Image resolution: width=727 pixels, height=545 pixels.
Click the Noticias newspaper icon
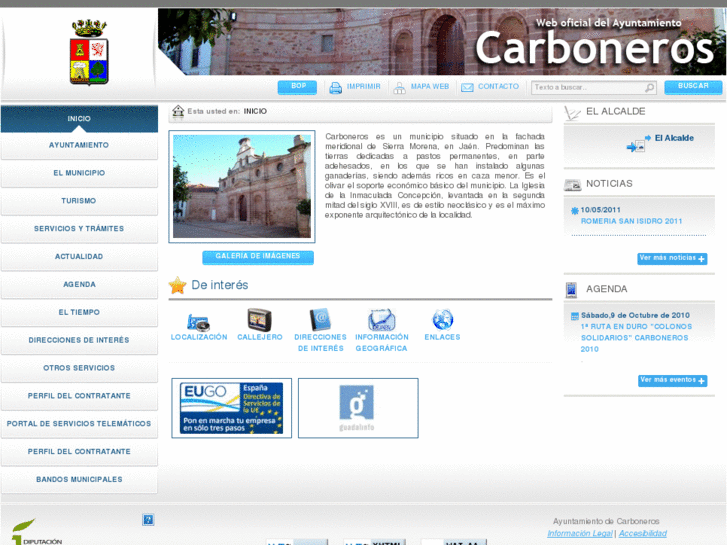coord(573,185)
